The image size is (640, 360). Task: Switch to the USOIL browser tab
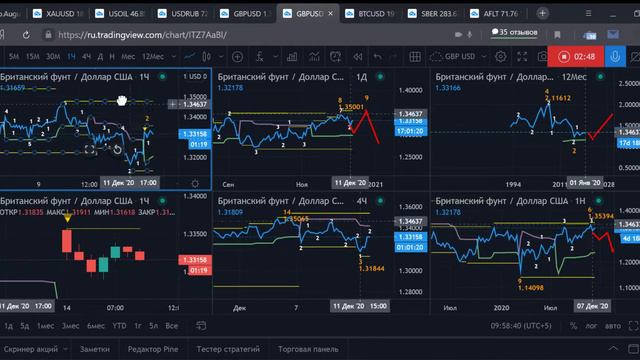click(120, 13)
